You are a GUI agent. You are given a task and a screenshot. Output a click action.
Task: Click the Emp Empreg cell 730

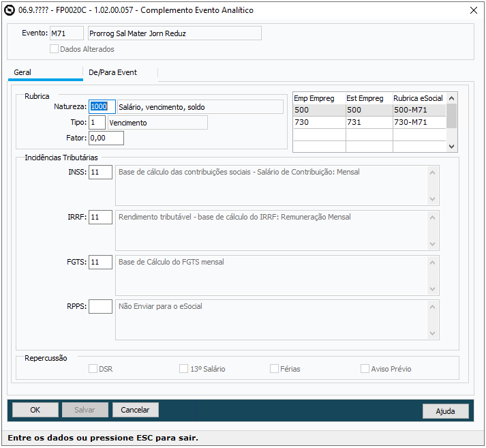(x=319, y=122)
